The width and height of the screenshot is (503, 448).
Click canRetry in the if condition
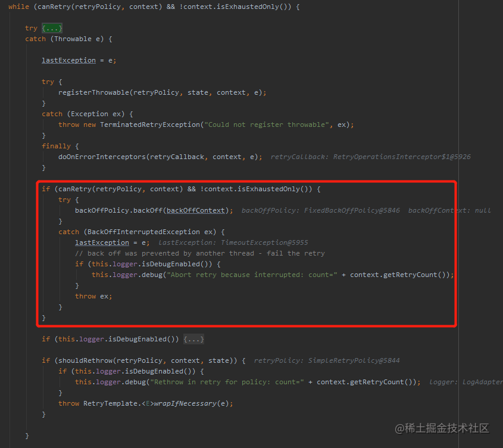coord(75,189)
